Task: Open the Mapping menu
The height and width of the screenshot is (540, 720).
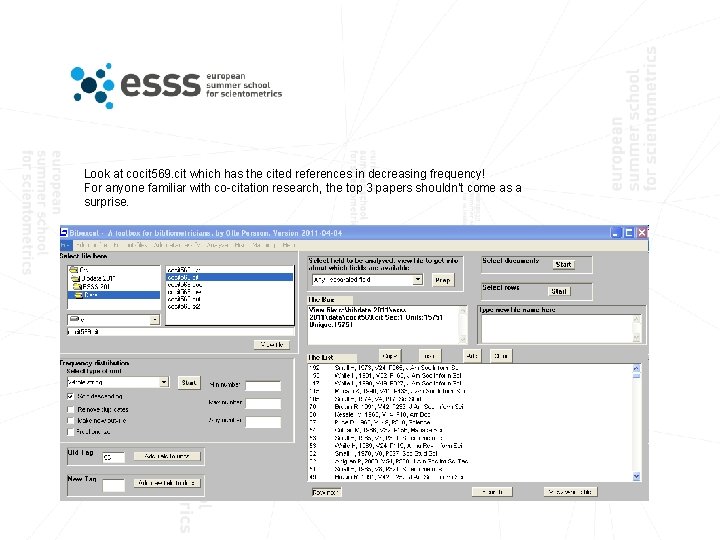Action: pos(264,245)
